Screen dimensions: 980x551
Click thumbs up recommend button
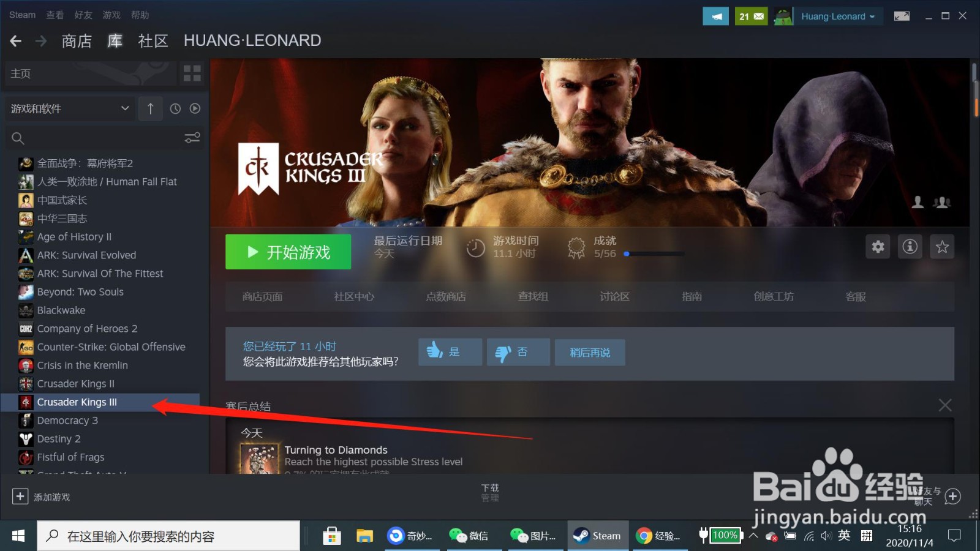point(450,352)
